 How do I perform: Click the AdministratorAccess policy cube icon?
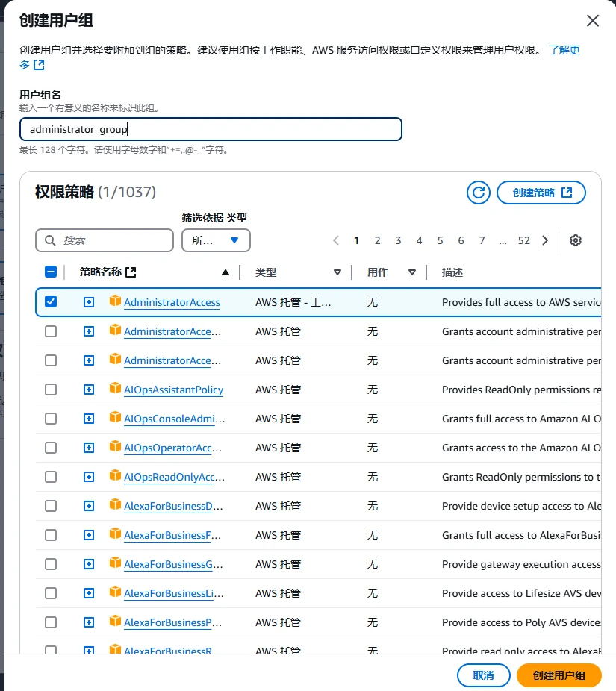pyautogui.click(x=115, y=301)
